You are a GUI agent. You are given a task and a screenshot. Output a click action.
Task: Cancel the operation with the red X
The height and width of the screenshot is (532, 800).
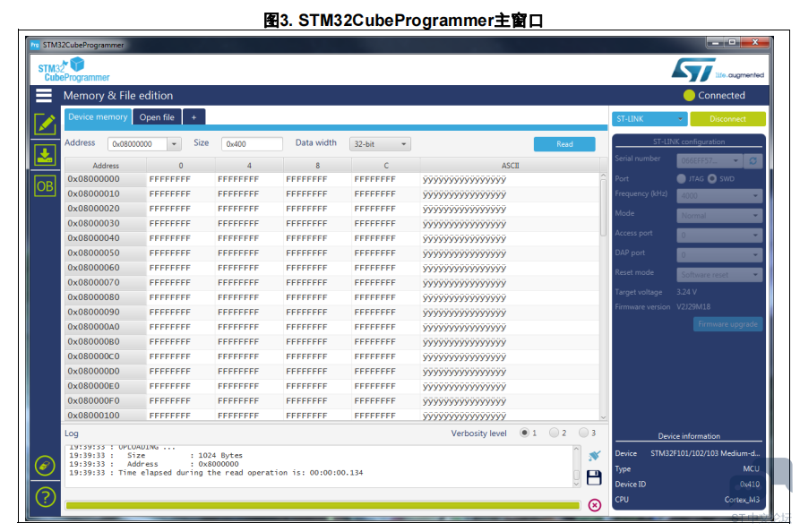pyautogui.click(x=594, y=505)
